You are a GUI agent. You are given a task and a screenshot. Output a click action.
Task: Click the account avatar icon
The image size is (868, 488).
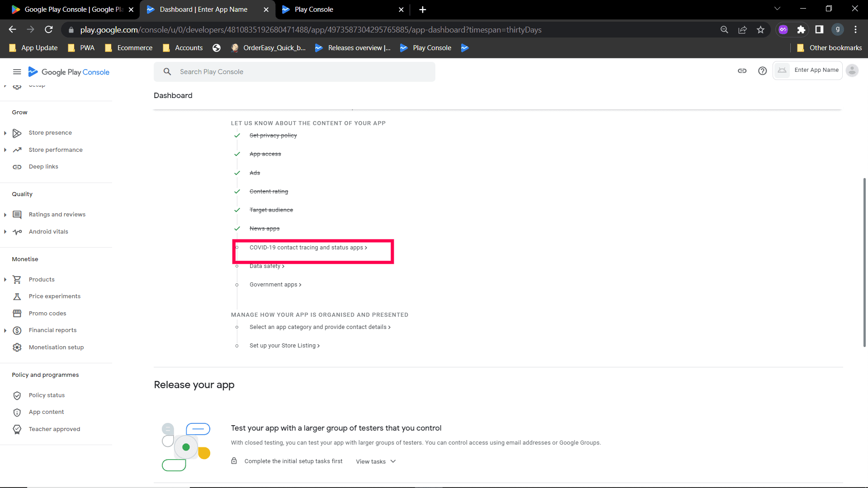tap(852, 70)
